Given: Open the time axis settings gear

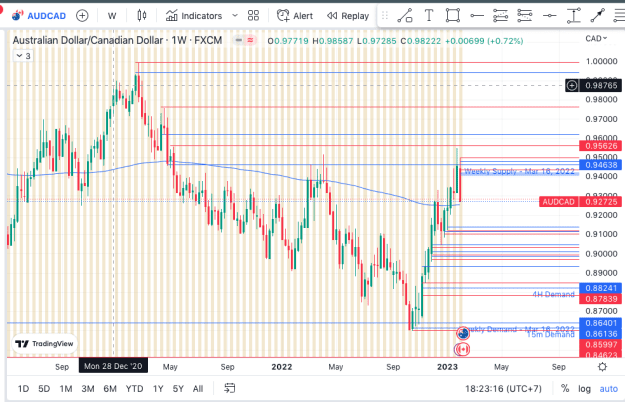Looking at the screenshot, I should click(x=602, y=367).
